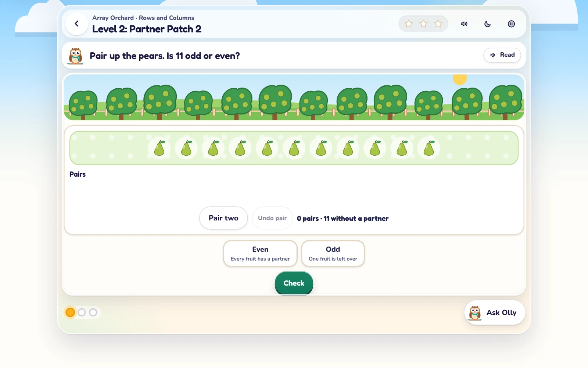This screenshot has height=368, width=588.
Task: Select the second pear in the row
Action: (x=186, y=148)
